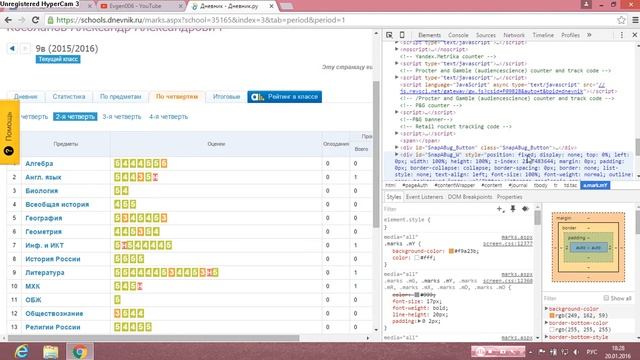The height and width of the screenshot is (360, 640).
Task: Open the Обществознание subject link
Action: [x=54, y=313]
